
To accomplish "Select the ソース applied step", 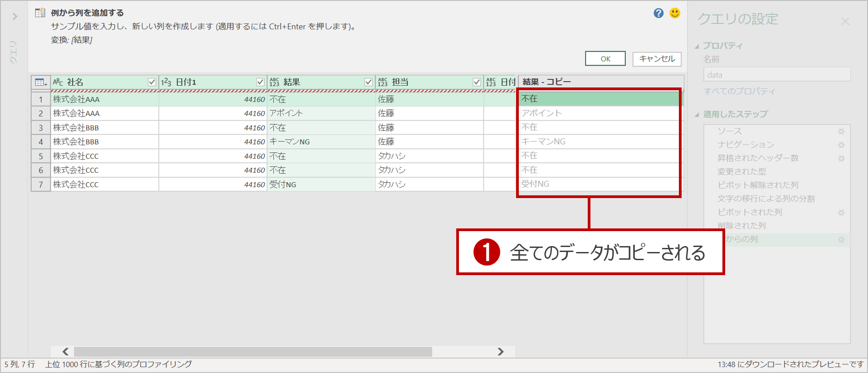I will tap(730, 131).
